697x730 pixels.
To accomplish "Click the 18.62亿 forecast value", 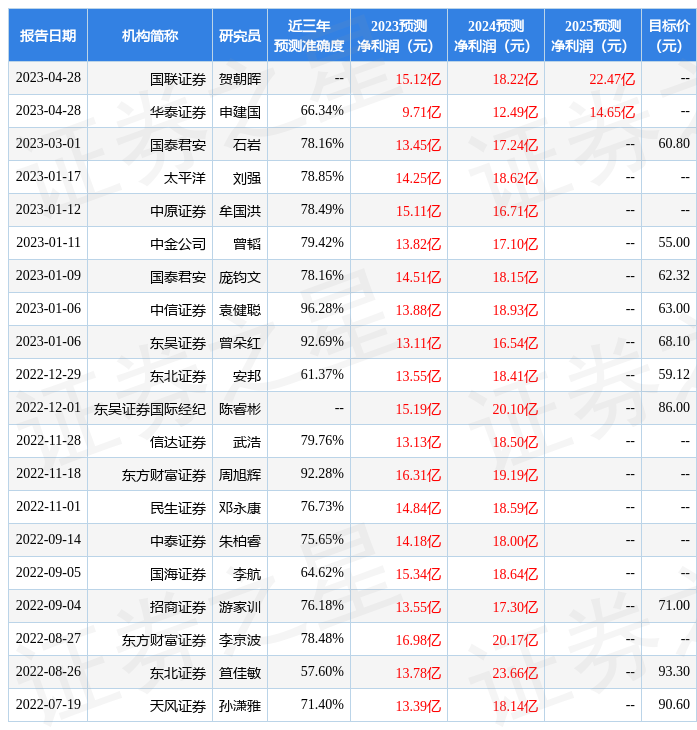I will (515, 178).
